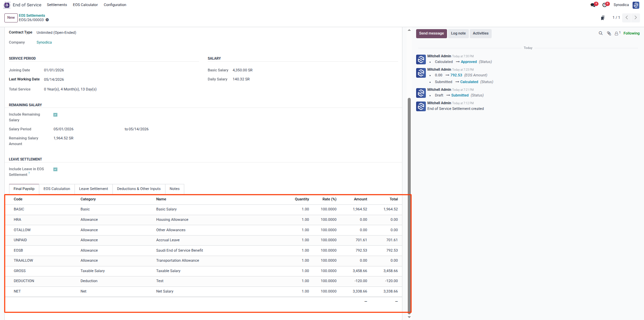Click the avatar on the Draft-to-Submitted message
The image size is (644, 320).
pyautogui.click(x=421, y=93)
